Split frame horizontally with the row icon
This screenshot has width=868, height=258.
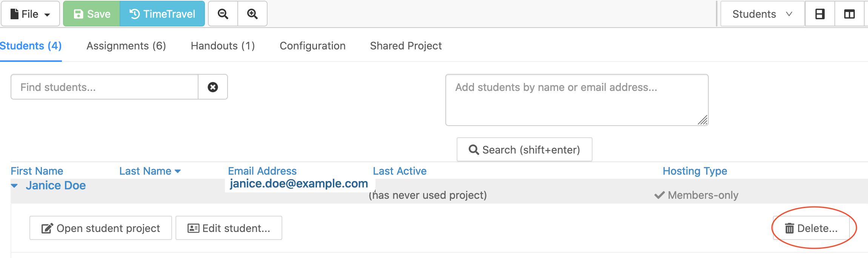pyautogui.click(x=820, y=14)
